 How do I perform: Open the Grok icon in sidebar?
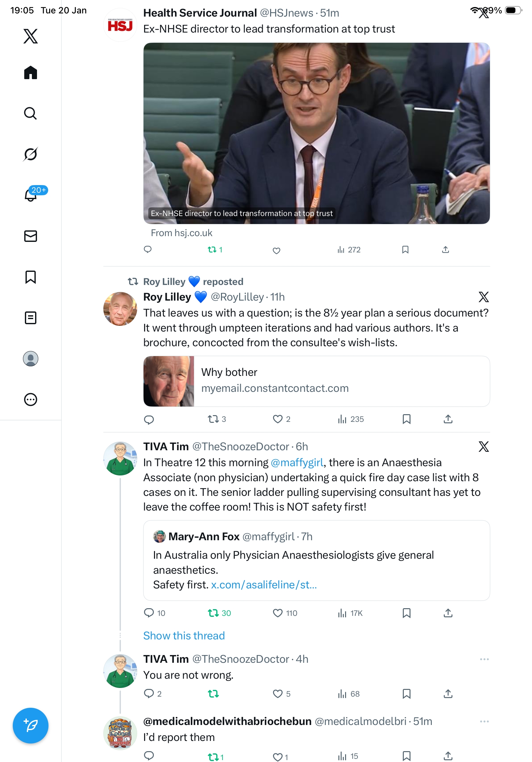click(x=30, y=154)
